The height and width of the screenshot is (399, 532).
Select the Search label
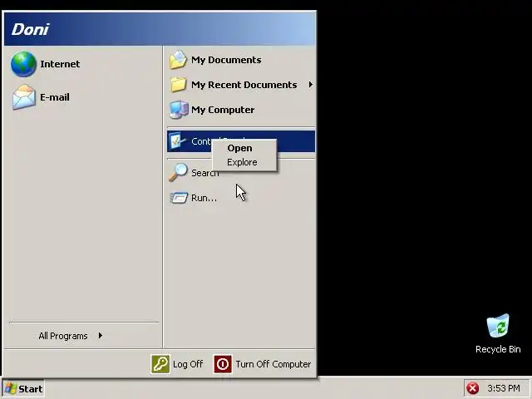tap(205, 173)
